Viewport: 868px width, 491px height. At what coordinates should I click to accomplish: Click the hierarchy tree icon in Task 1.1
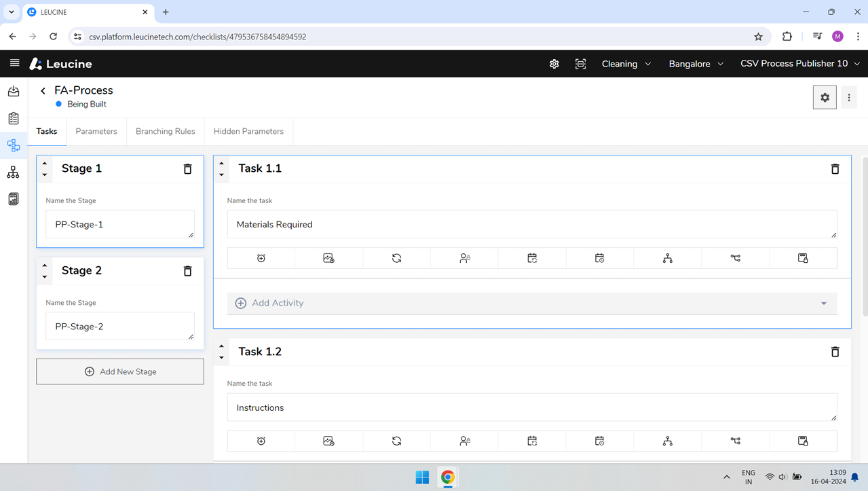[667, 258]
